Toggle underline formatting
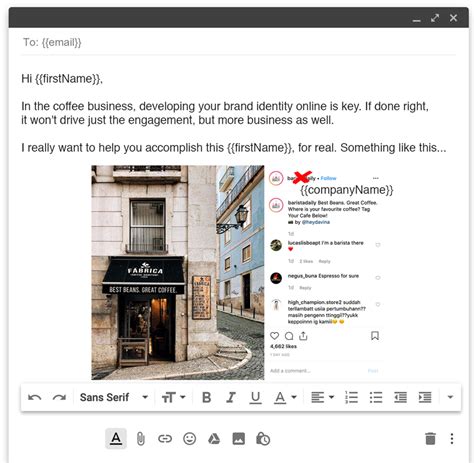This screenshot has width=474, height=463. 255,397
